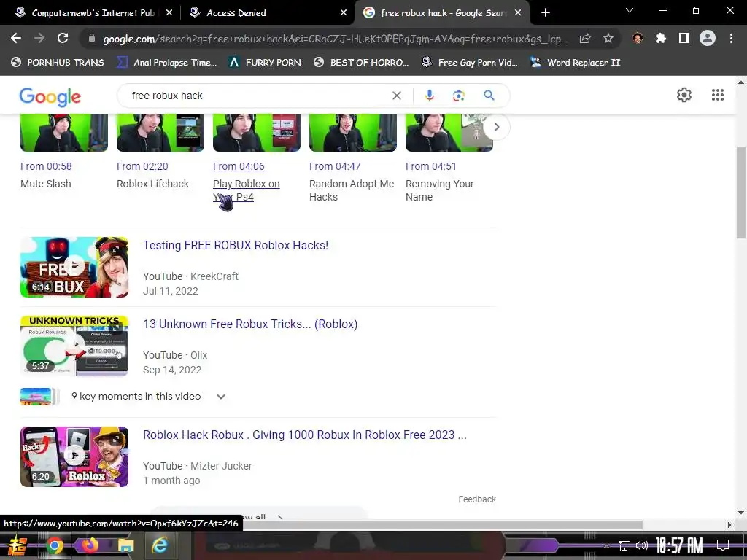Jump to moment From 00:58
This screenshot has width=747, height=560.
coord(46,166)
